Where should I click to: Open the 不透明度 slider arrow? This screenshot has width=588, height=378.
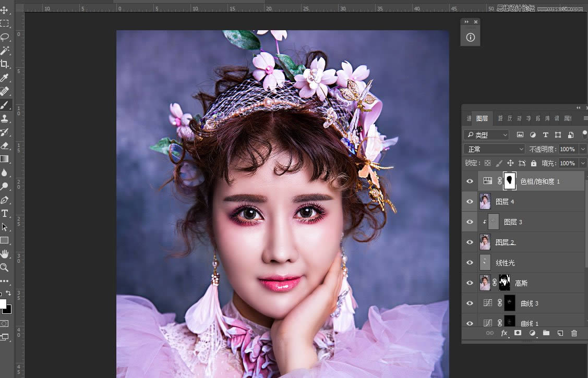point(583,149)
